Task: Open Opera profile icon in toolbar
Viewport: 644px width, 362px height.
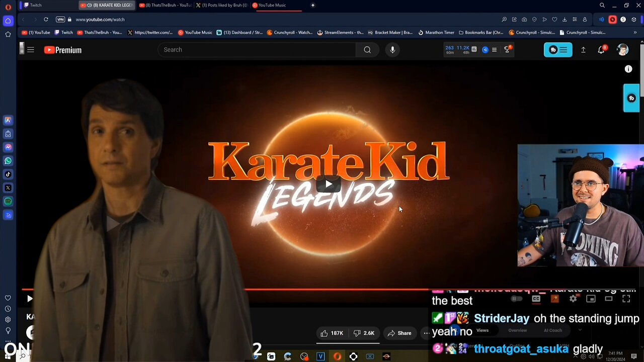Action: [x=585, y=19]
